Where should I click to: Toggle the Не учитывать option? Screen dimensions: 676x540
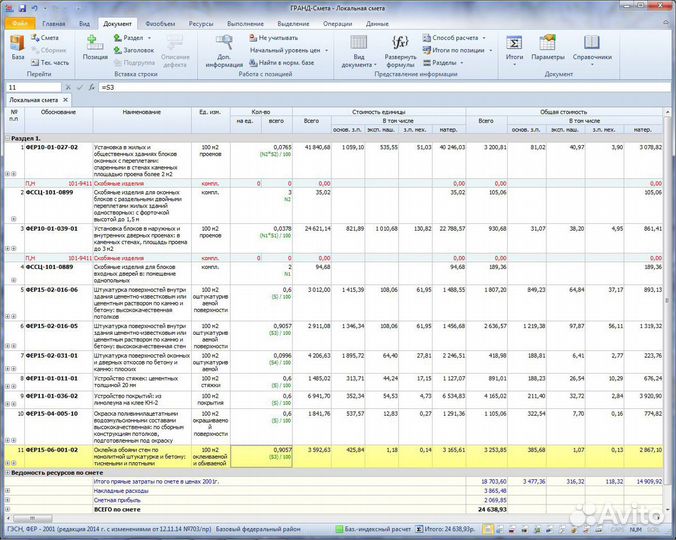pos(277,37)
